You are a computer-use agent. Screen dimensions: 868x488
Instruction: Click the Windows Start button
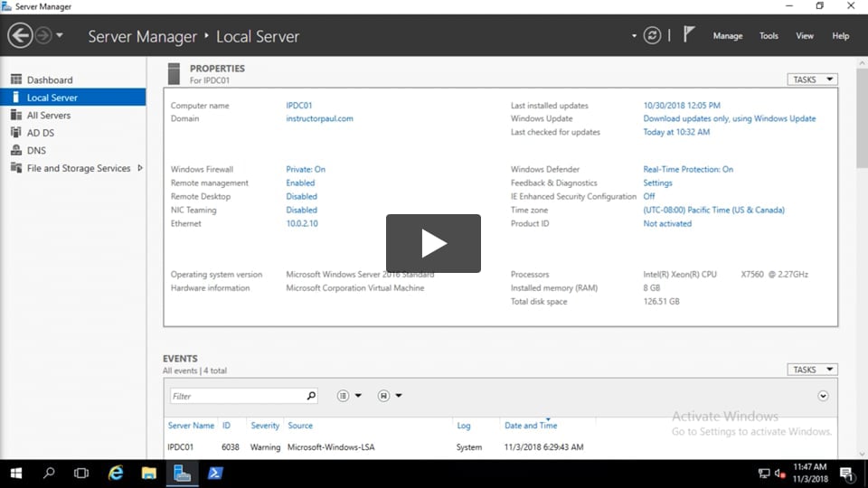tap(15, 473)
